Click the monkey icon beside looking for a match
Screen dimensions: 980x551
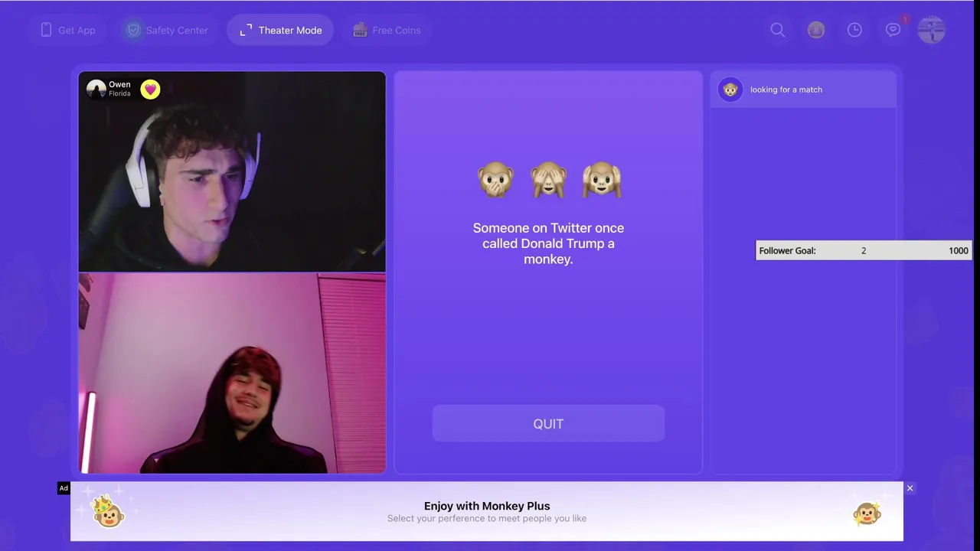(x=730, y=90)
